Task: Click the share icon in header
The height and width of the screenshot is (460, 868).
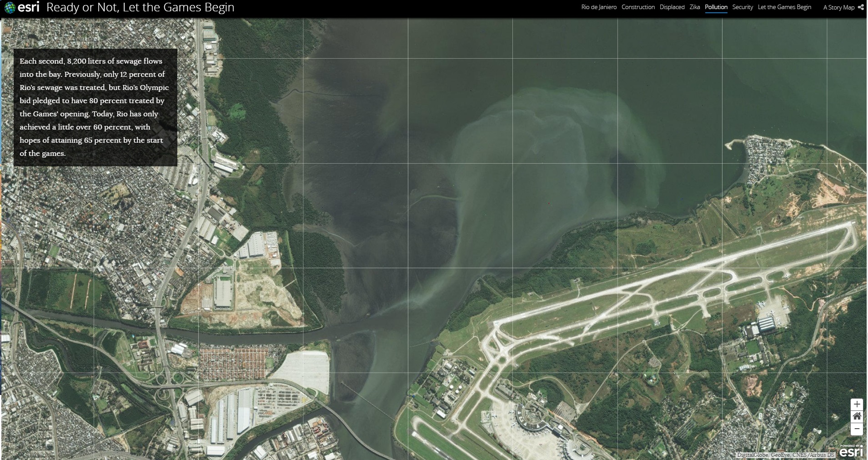Action: click(x=861, y=7)
